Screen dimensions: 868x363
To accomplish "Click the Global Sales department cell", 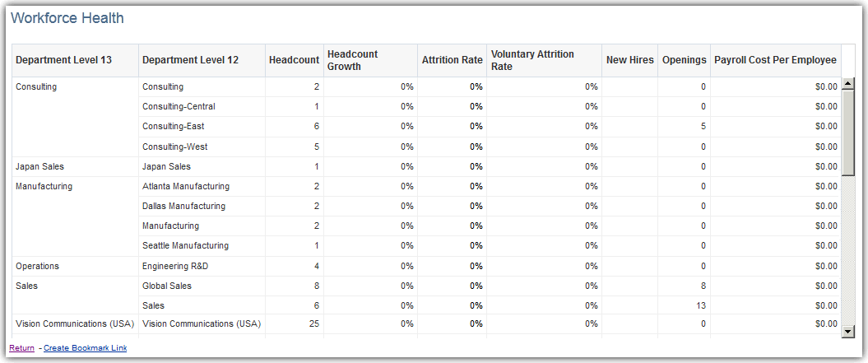I will [x=202, y=286].
